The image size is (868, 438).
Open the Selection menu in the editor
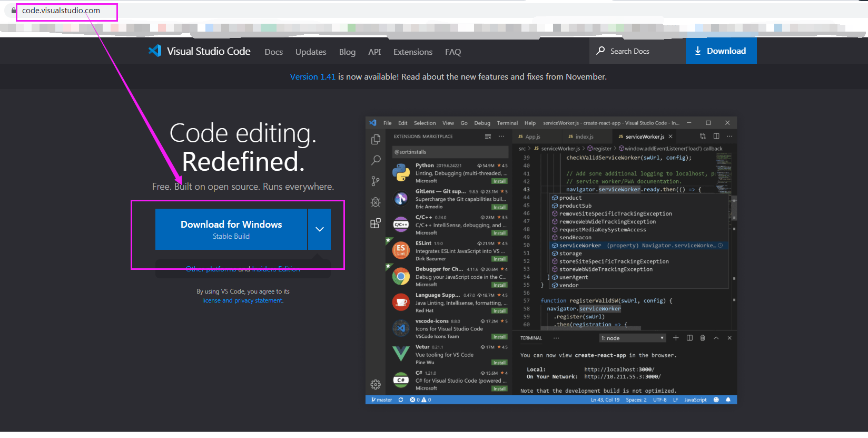coord(425,123)
